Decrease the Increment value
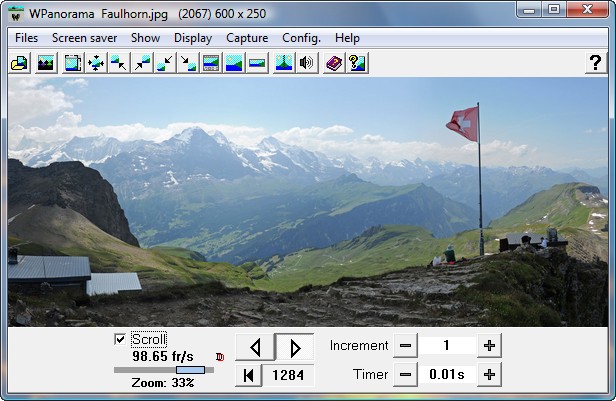Image resolution: width=616 pixels, height=401 pixels. (405, 346)
